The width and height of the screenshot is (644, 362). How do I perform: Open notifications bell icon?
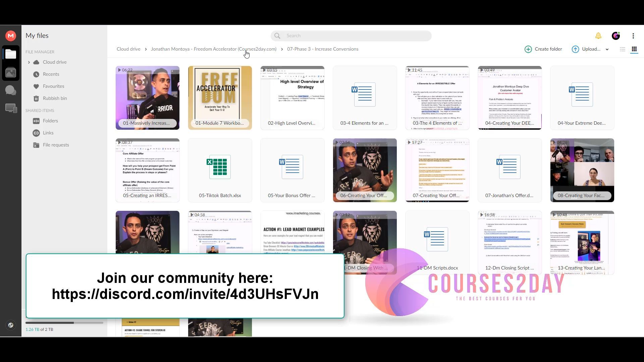click(x=598, y=36)
